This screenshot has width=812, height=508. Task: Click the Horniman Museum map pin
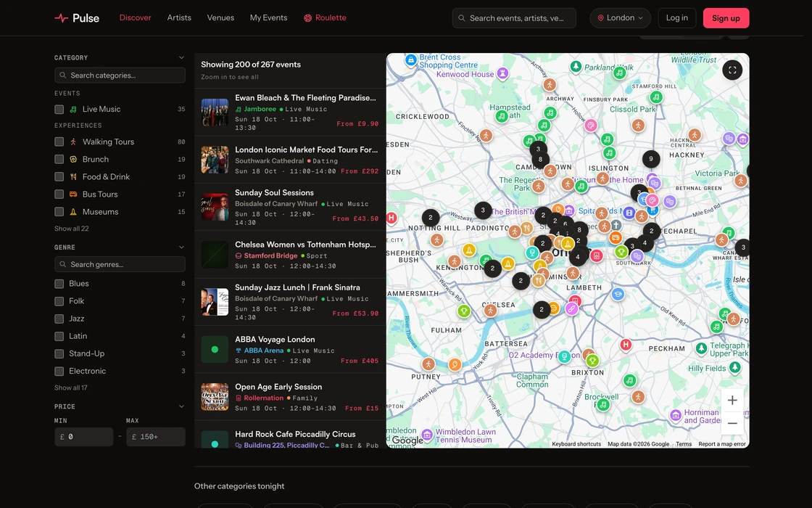pyautogui.click(x=675, y=415)
